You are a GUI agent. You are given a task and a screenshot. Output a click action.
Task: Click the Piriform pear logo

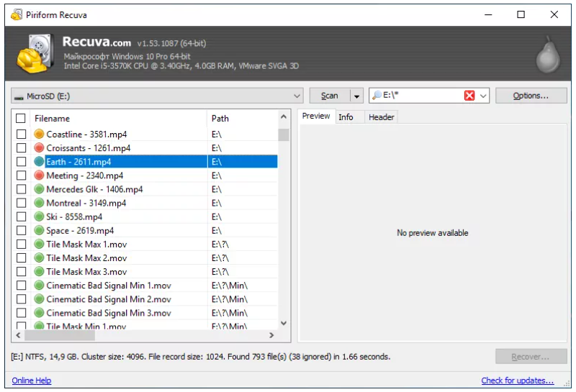pos(548,55)
